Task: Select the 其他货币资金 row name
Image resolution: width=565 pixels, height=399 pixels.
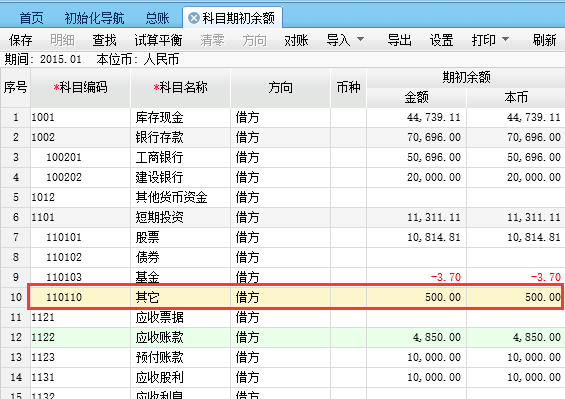Action: click(181, 198)
